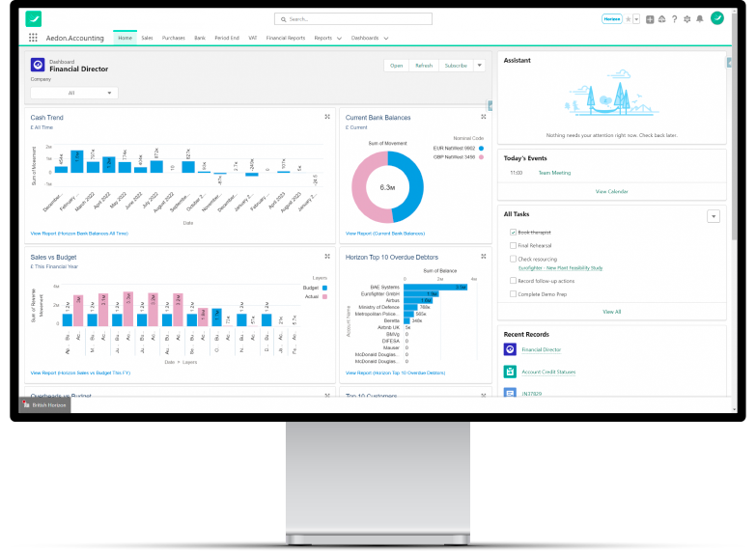756x552 pixels.
Task: Switch to the Purchases tab
Action: 174,38
